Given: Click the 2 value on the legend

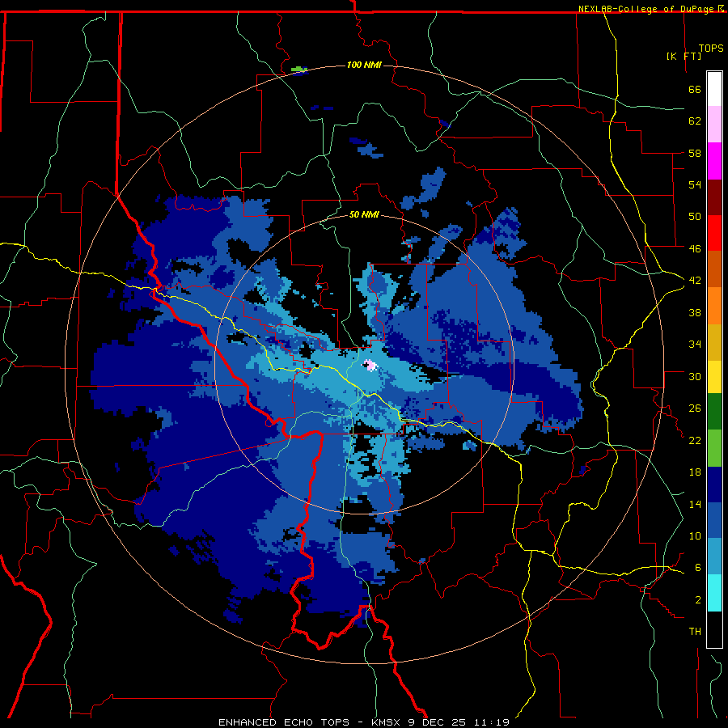Looking at the screenshot, I should pos(698,600).
